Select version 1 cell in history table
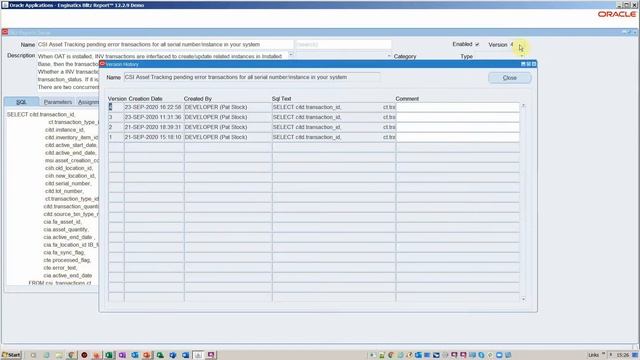The image size is (640, 360). 116,137
